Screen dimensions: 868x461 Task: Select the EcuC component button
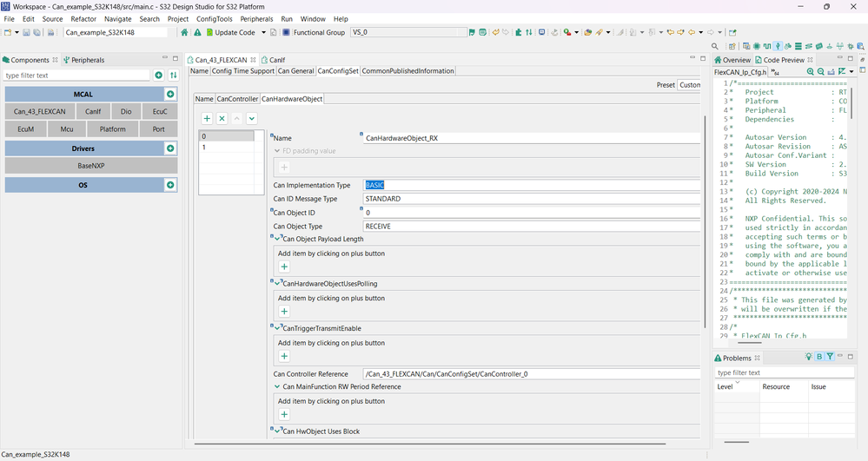(x=160, y=111)
